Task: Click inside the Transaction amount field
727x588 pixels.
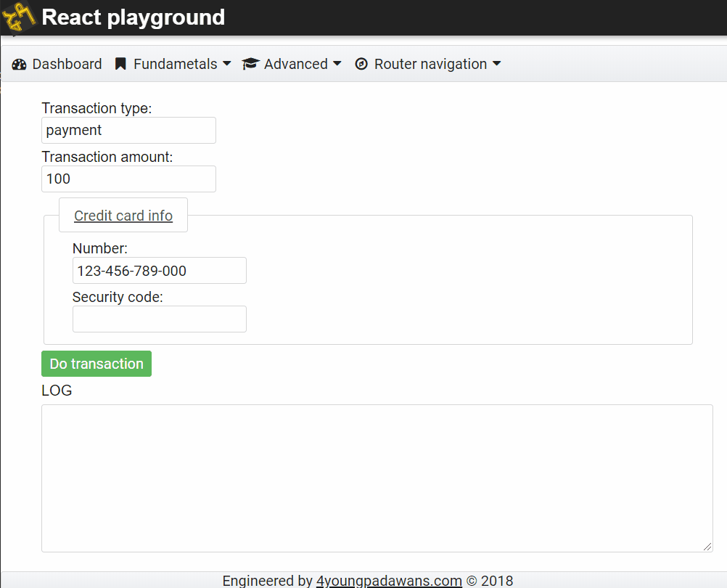Action: click(x=128, y=179)
